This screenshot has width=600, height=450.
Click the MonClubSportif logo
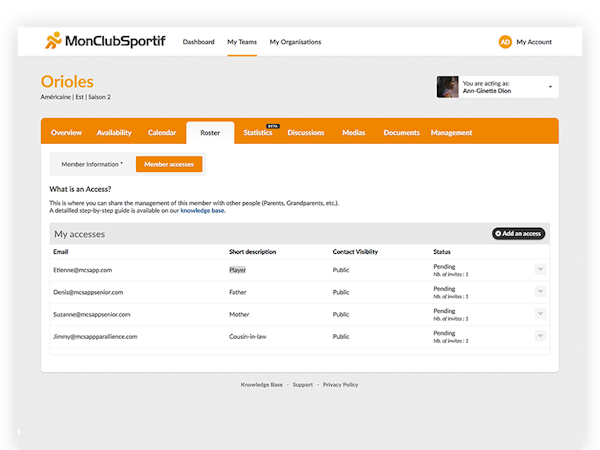pyautogui.click(x=105, y=41)
